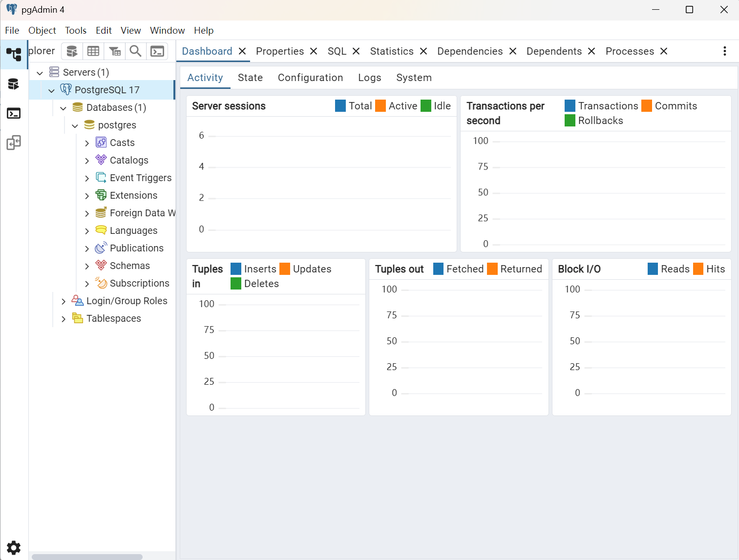Click the orange Commits legend swatch

pos(647,106)
